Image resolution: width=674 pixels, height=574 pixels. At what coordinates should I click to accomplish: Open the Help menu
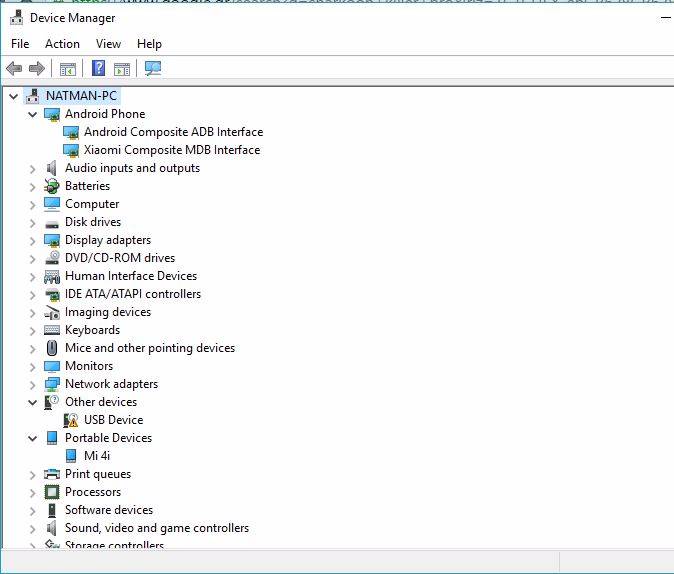point(150,44)
